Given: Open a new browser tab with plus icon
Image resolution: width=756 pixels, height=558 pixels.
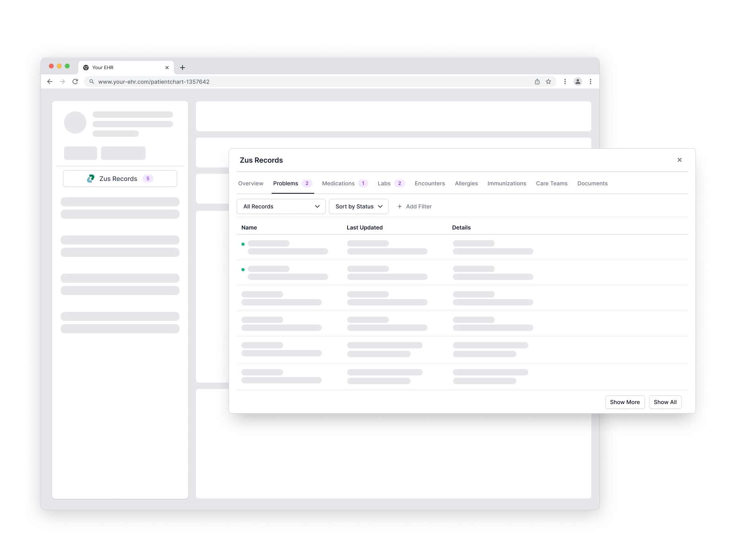Looking at the screenshot, I should click(x=183, y=68).
